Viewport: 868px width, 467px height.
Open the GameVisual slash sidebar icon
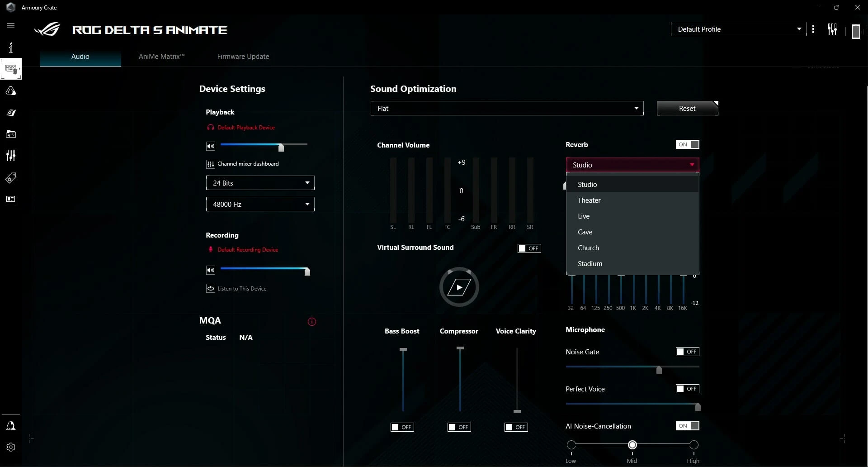(11, 113)
